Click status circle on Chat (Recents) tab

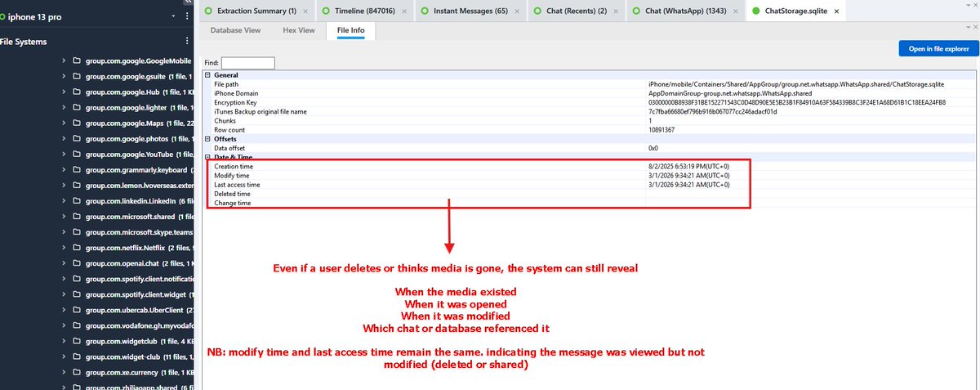(538, 11)
